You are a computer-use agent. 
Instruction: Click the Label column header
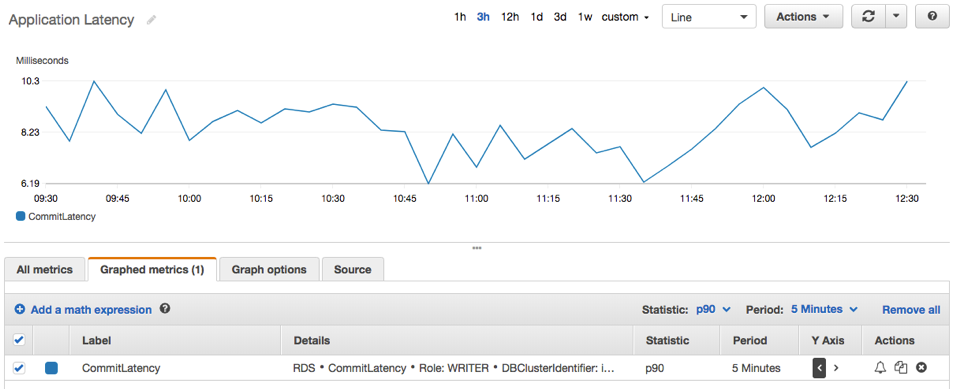coord(96,340)
